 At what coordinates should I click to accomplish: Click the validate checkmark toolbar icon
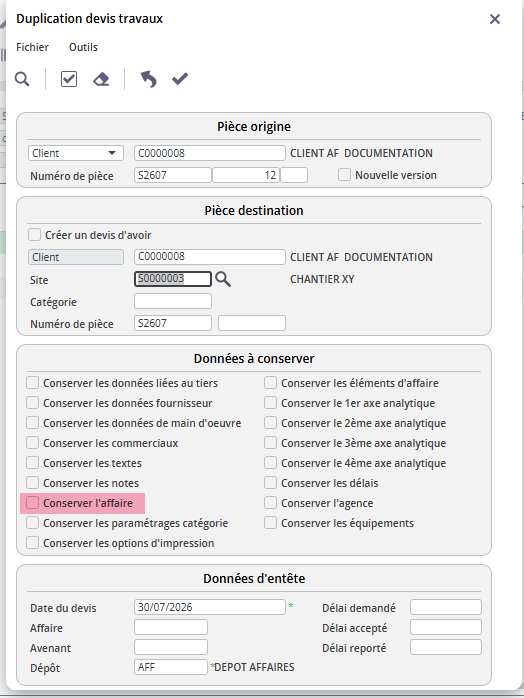pos(180,79)
